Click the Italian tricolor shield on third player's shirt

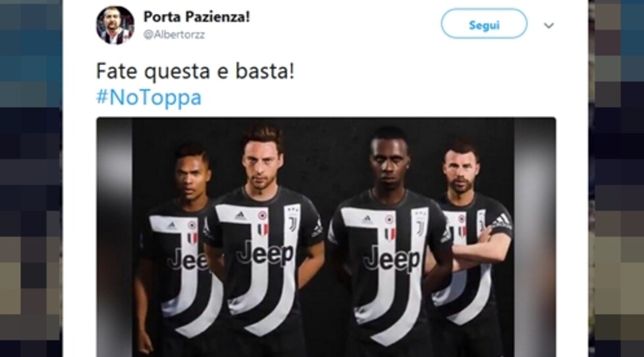click(x=390, y=234)
